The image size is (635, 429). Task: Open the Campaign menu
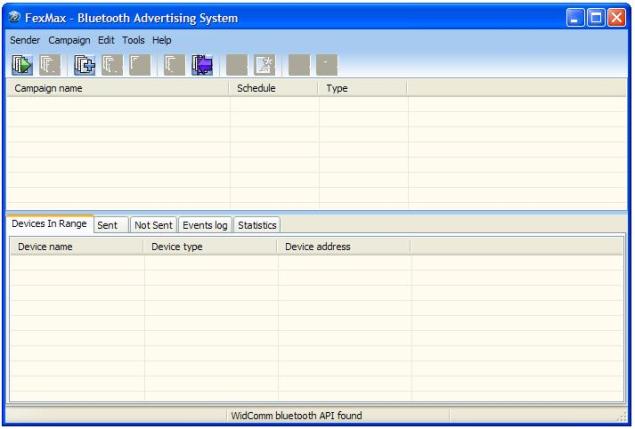[x=69, y=40]
